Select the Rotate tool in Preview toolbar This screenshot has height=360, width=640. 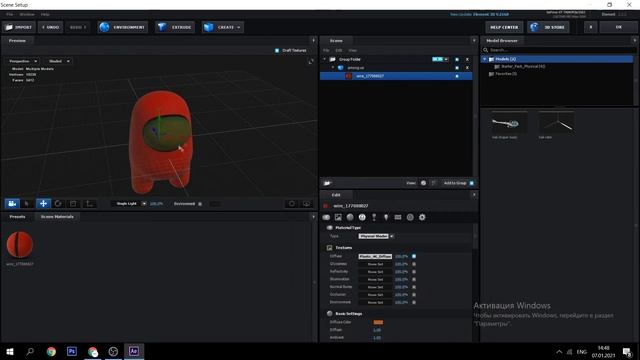(x=58, y=203)
